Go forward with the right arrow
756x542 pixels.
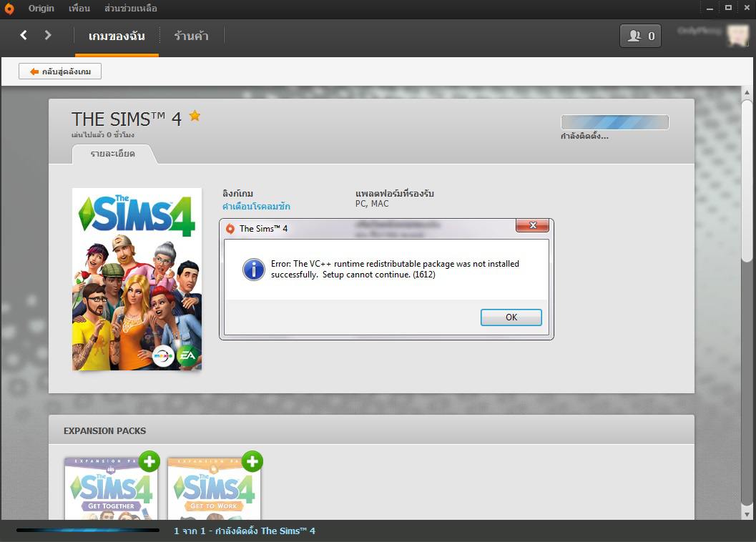point(47,35)
